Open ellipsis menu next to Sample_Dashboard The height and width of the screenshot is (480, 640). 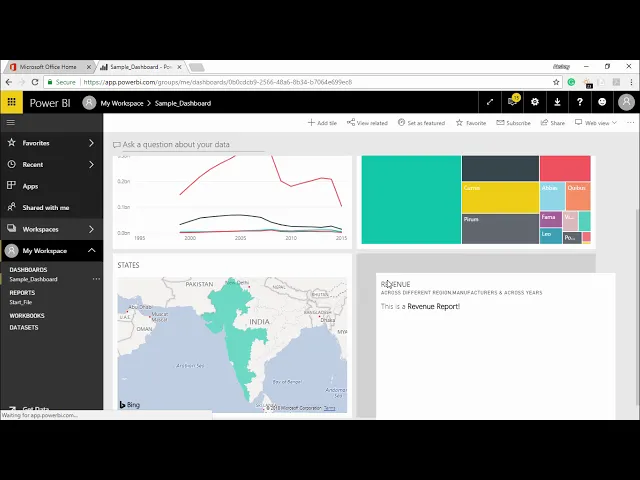point(96,279)
